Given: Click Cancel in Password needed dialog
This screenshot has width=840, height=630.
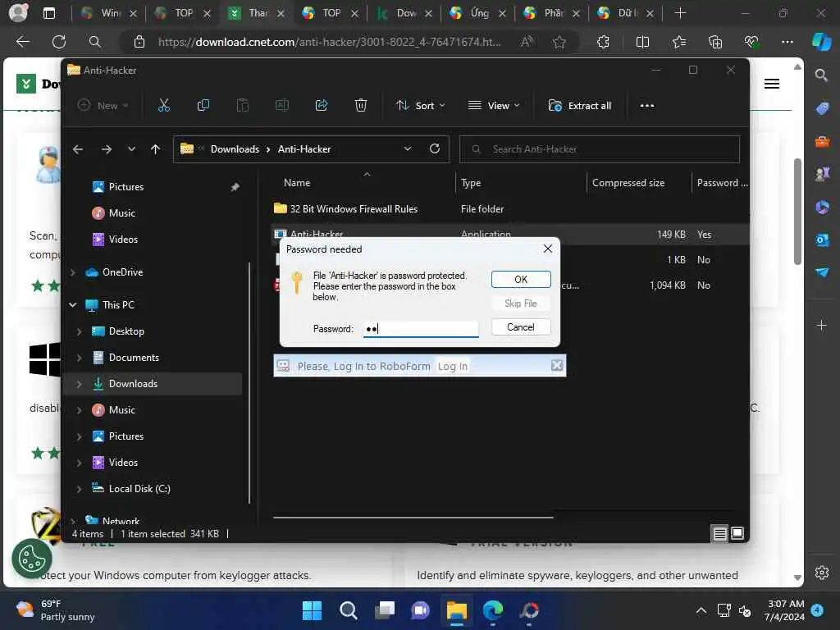Looking at the screenshot, I should click(521, 327).
